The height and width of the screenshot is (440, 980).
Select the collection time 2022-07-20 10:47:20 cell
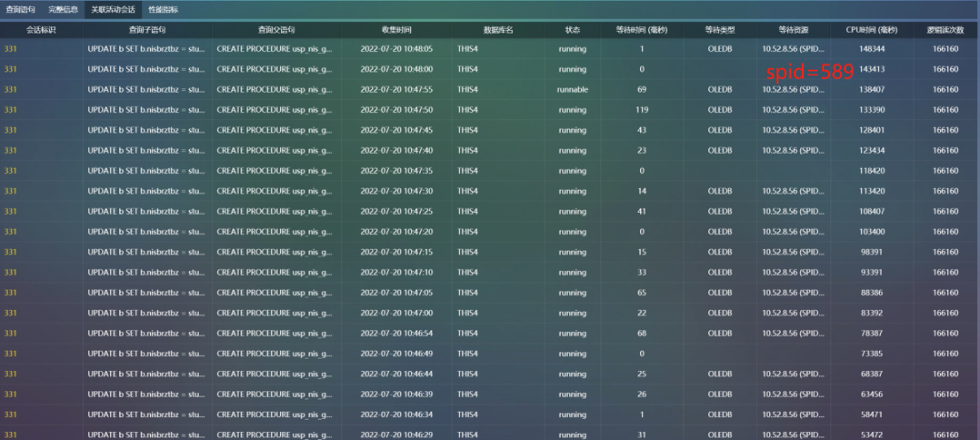(396, 232)
